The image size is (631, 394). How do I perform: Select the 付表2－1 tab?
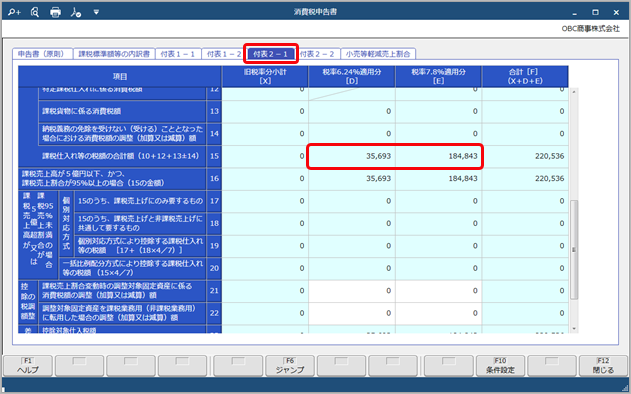point(270,54)
